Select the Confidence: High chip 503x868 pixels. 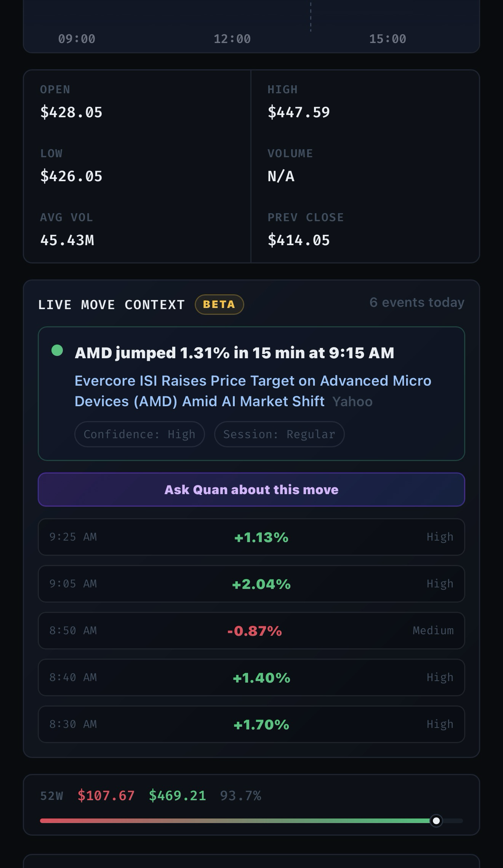pos(139,434)
